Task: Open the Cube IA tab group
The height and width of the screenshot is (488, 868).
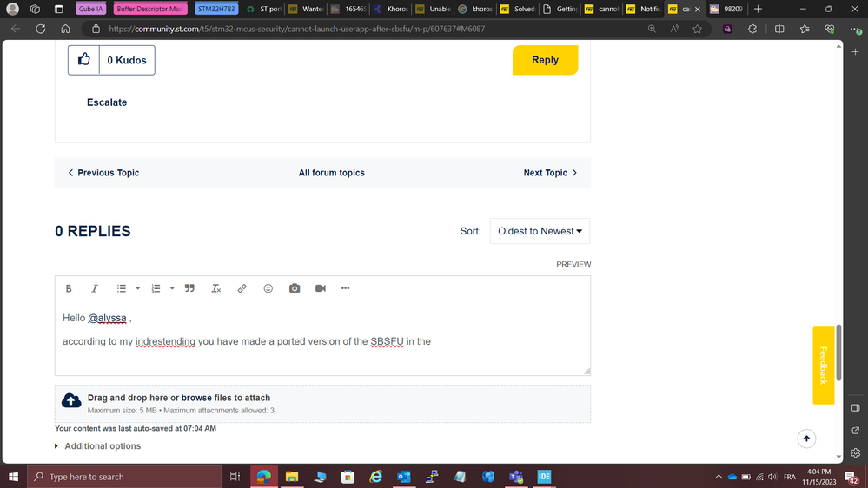Action: point(90,9)
